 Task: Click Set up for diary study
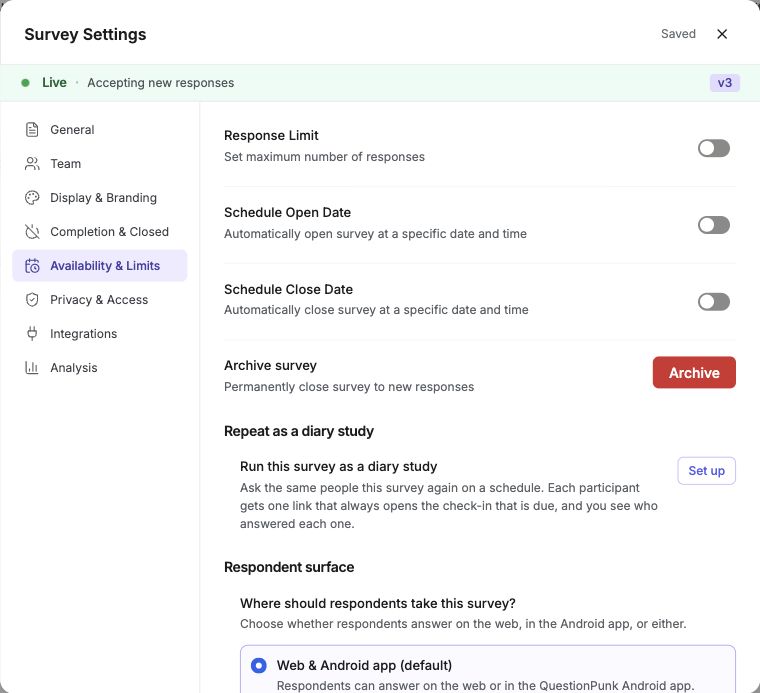pyautogui.click(x=706, y=471)
